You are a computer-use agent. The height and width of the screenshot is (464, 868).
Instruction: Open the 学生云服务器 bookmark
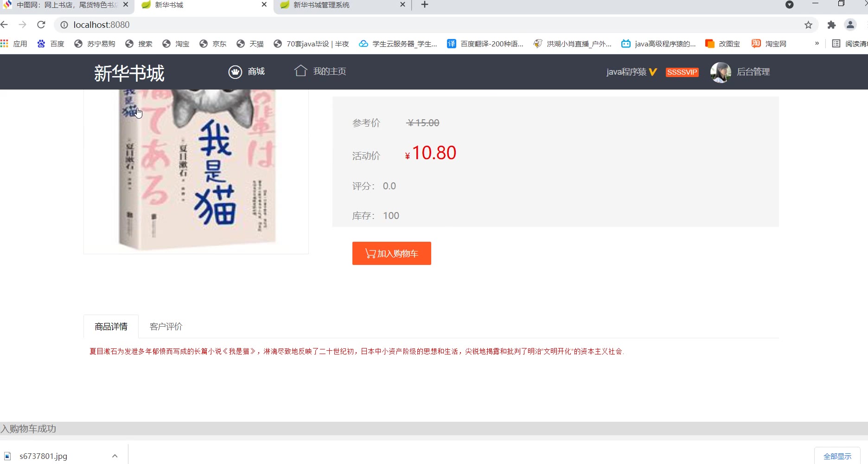tap(398, 44)
